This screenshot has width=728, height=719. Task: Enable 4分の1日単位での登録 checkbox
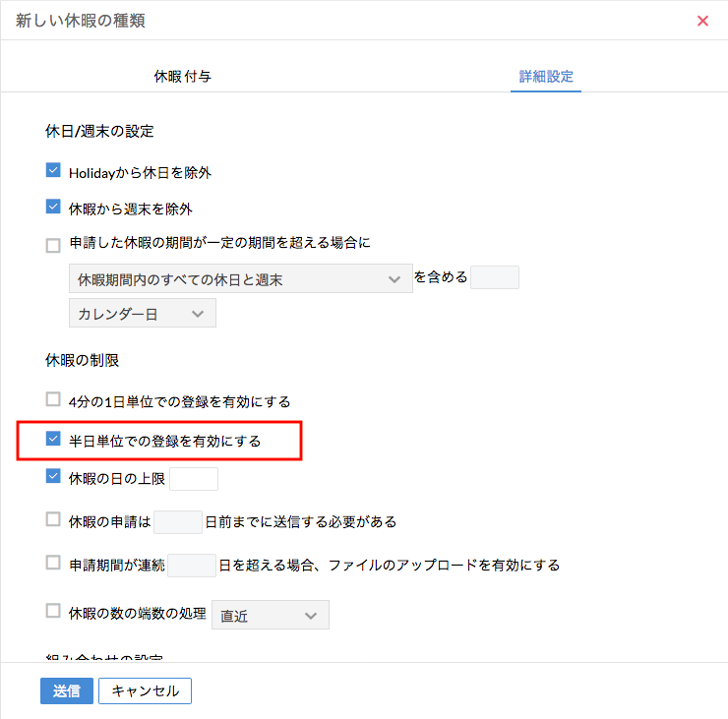pyautogui.click(x=53, y=399)
